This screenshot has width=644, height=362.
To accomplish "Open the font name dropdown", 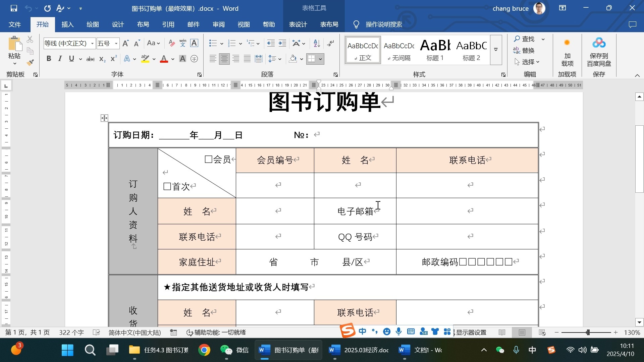I will coord(92,43).
